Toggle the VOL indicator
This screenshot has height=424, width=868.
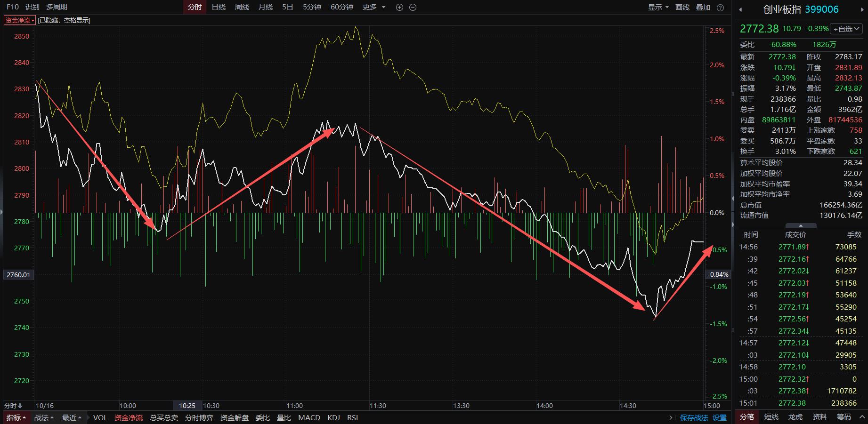click(x=100, y=417)
